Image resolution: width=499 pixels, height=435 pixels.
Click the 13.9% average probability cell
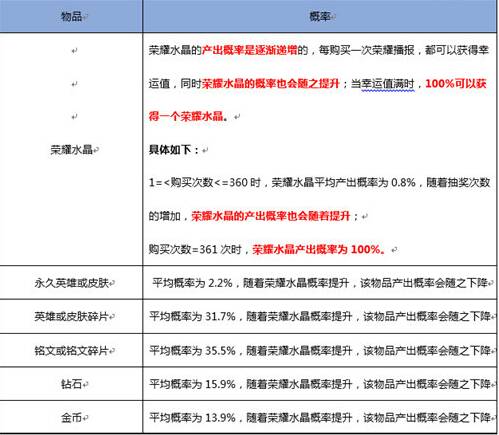point(320,417)
